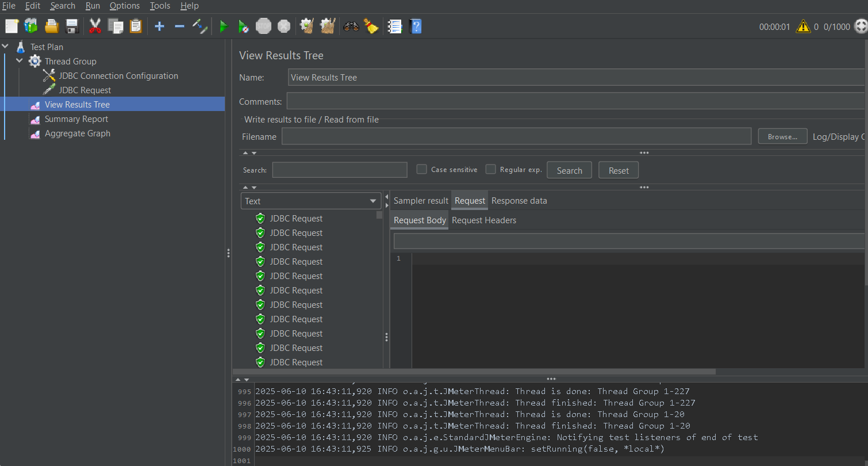This screenshot has height=466, width=868.
Task: Expand all nodes with plus icon
Action: click(x=159, y=26)
